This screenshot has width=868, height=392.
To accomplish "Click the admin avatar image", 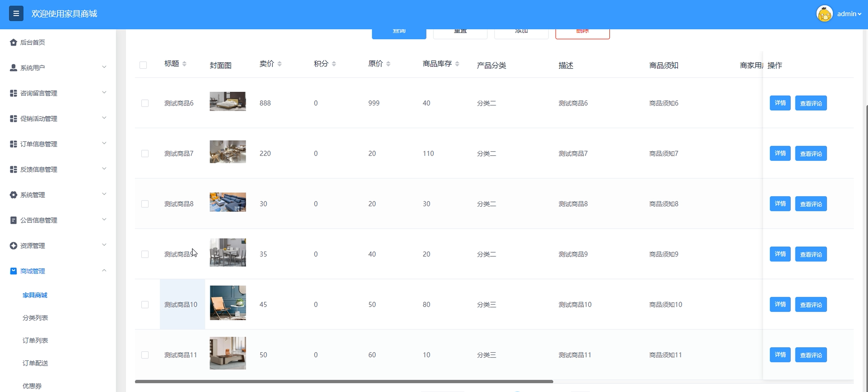I will [x=824, y=14].
